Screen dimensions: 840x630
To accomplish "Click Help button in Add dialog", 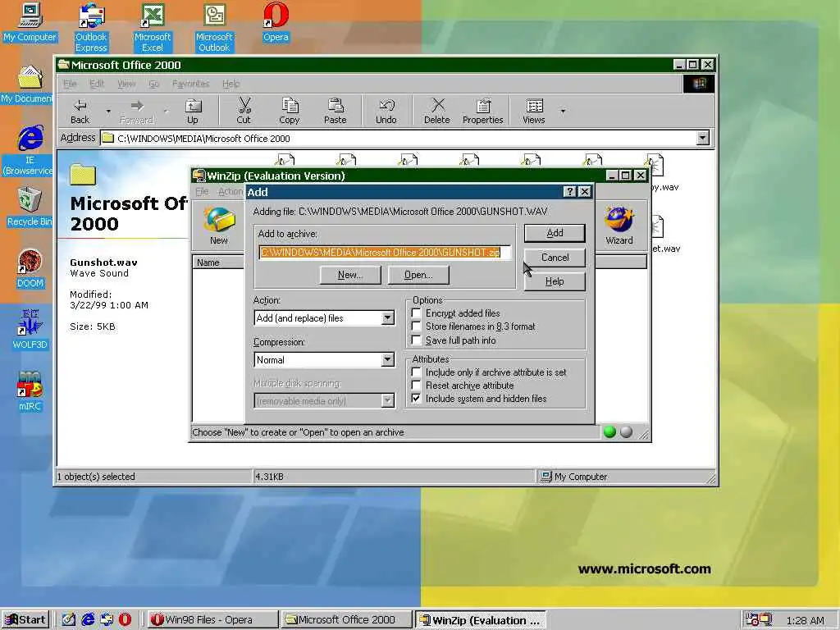I will (555, 281).
